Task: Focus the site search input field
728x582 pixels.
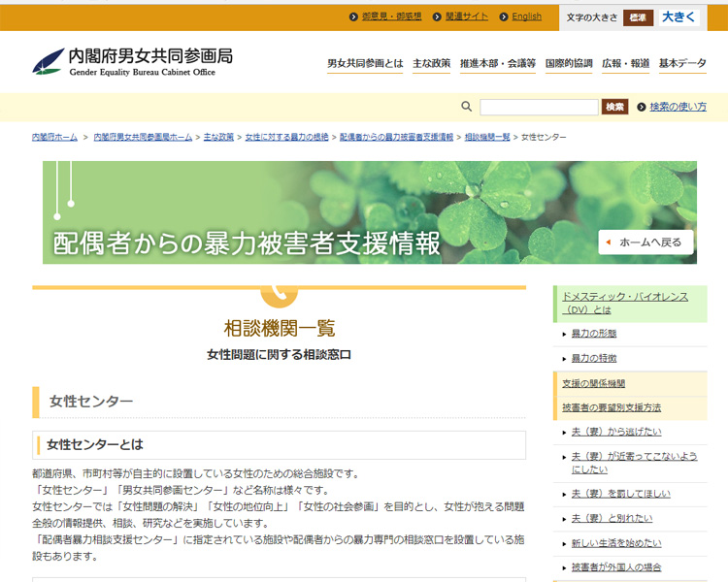Action: tap(539, 107)
